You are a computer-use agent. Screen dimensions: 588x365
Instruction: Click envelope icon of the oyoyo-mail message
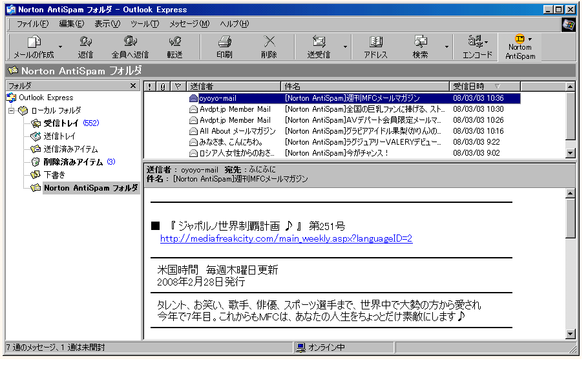193,98
